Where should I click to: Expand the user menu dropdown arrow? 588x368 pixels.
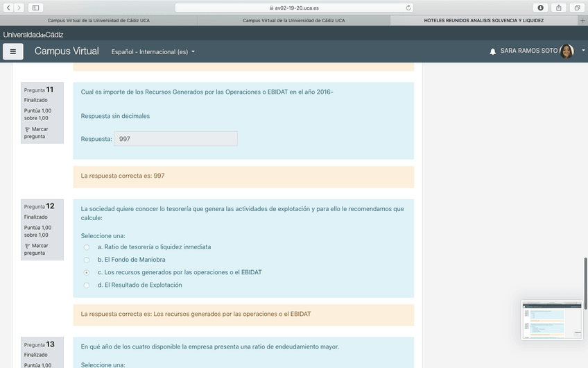[x=583, y=51]
